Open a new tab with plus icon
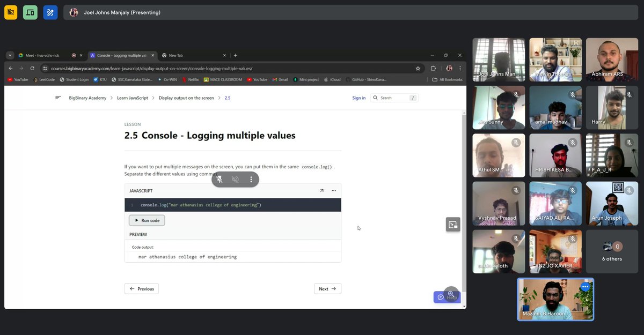The height and width of the screenshot is (335, 644). pyautogui.click(x=235, y=55)
